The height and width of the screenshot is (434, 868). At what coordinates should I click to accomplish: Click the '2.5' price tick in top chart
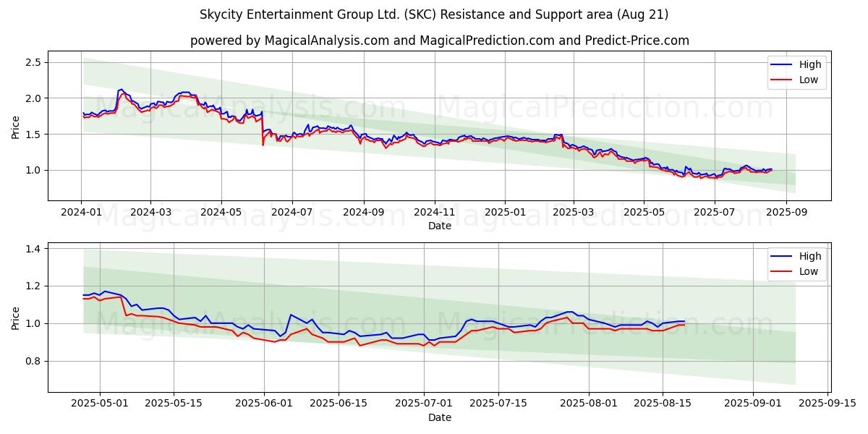[34, 62]
